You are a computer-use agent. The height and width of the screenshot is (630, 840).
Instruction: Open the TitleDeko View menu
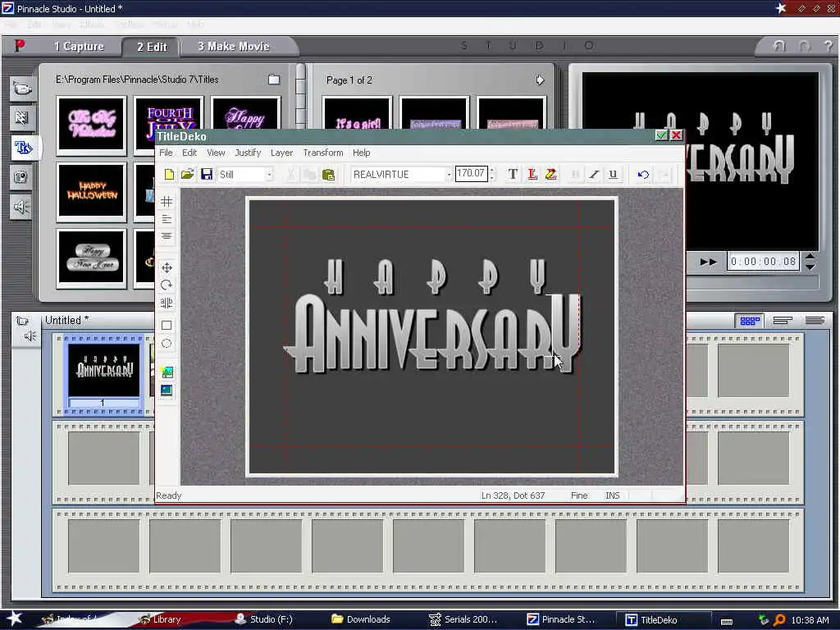(216, 153)
